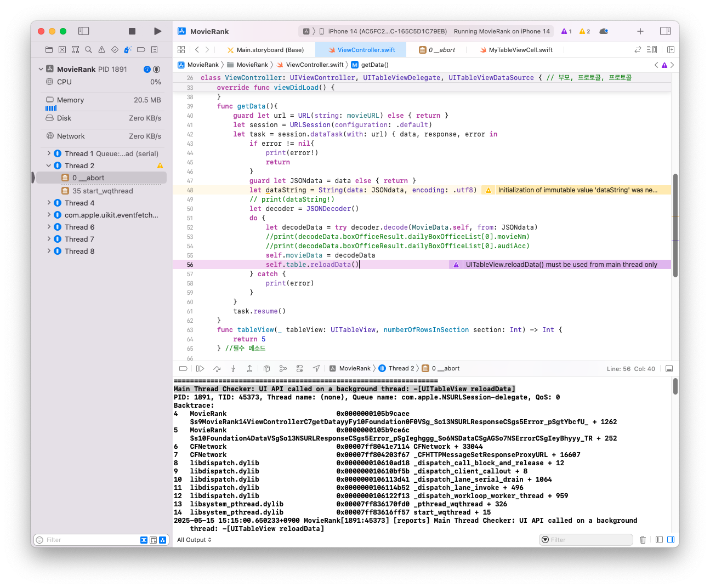
Task: Expand Thread 7 in debug navigator
Action: (49, 239)
